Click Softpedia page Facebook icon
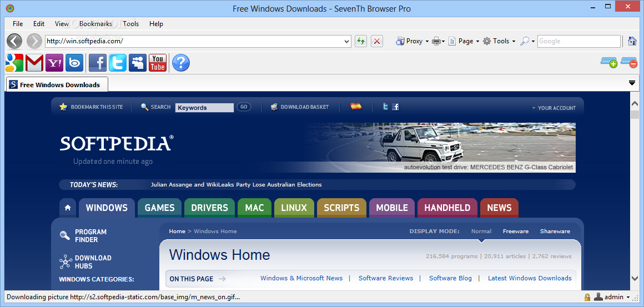The image size is (644, 307). [x=395, y=107]
